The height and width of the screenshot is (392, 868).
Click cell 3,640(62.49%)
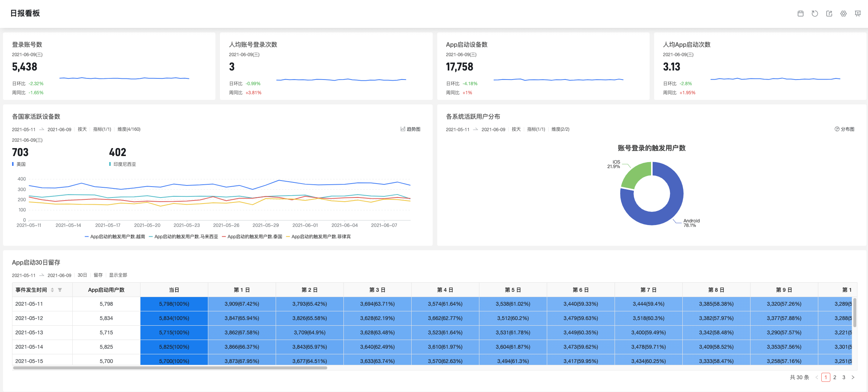coord(377,347)
